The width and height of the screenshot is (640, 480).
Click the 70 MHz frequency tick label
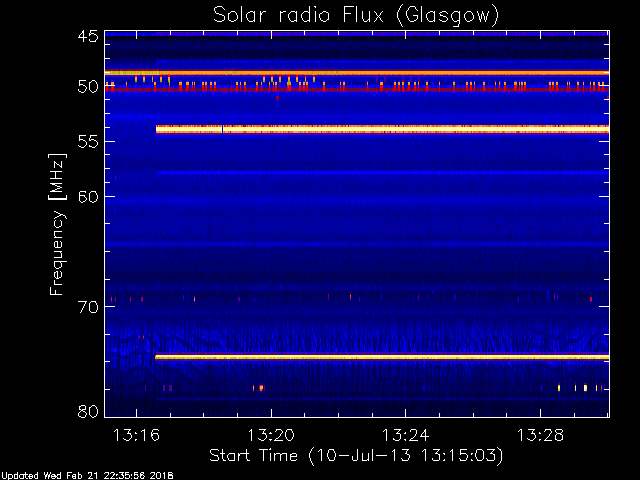(x=87, y=307)
